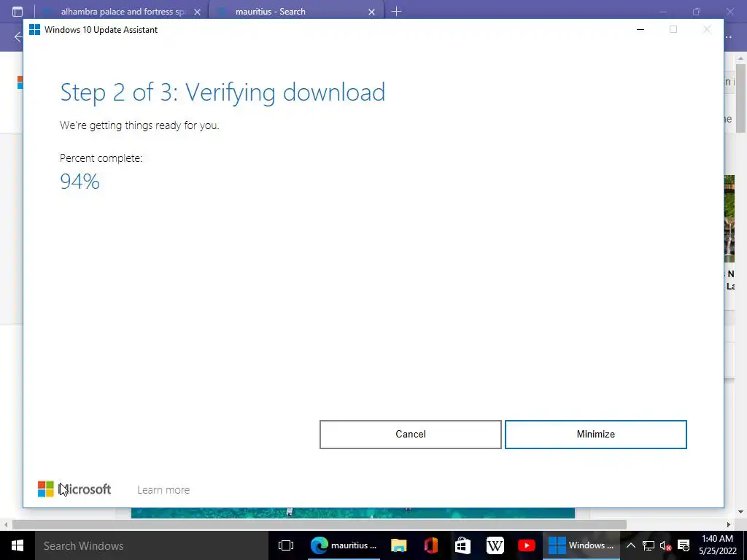Open YouTube from the taskbar

527,545
